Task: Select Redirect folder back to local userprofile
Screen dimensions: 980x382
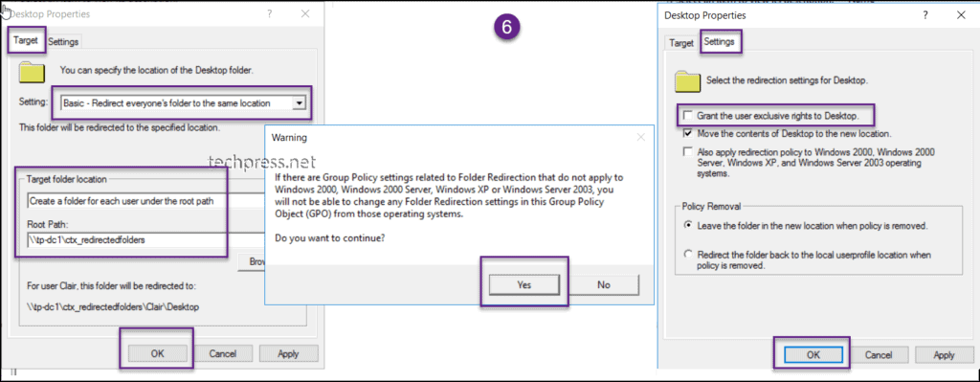Action: (x=688, y=255)
